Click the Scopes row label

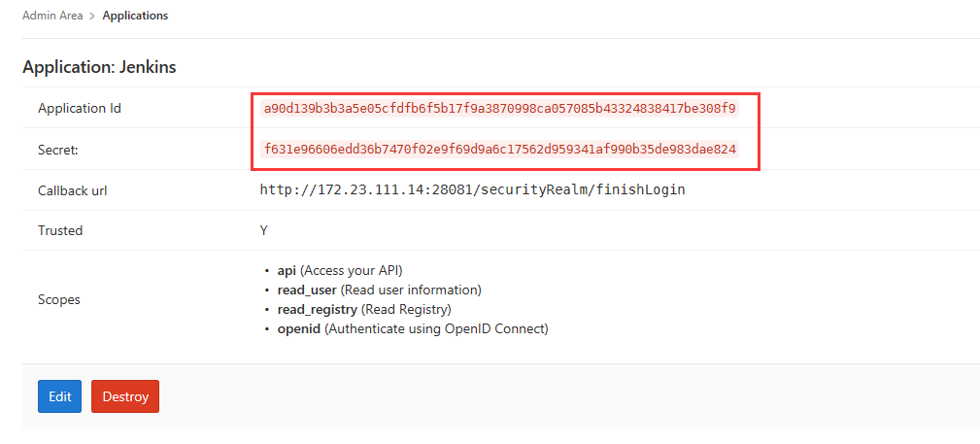pyautogui.click(x=59, y=299)
